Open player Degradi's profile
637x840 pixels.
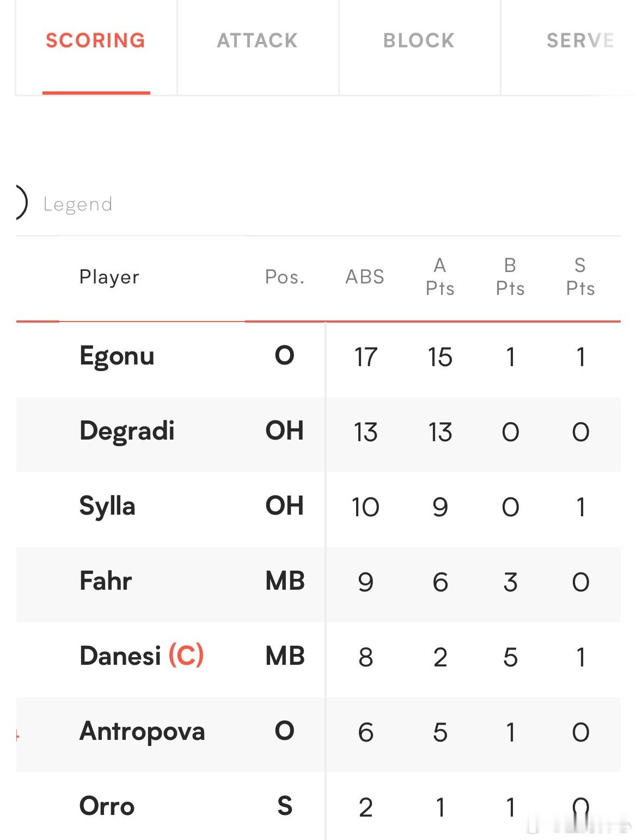127,431
